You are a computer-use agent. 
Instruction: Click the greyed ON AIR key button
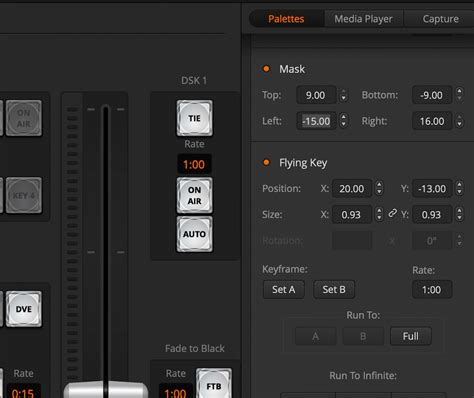(24, 118)
